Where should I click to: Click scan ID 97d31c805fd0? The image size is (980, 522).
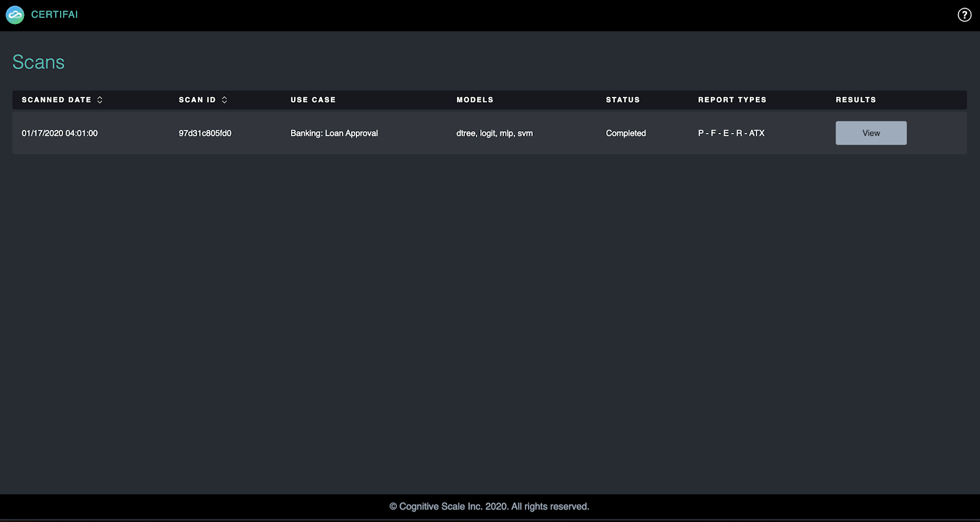pos(205,133)
